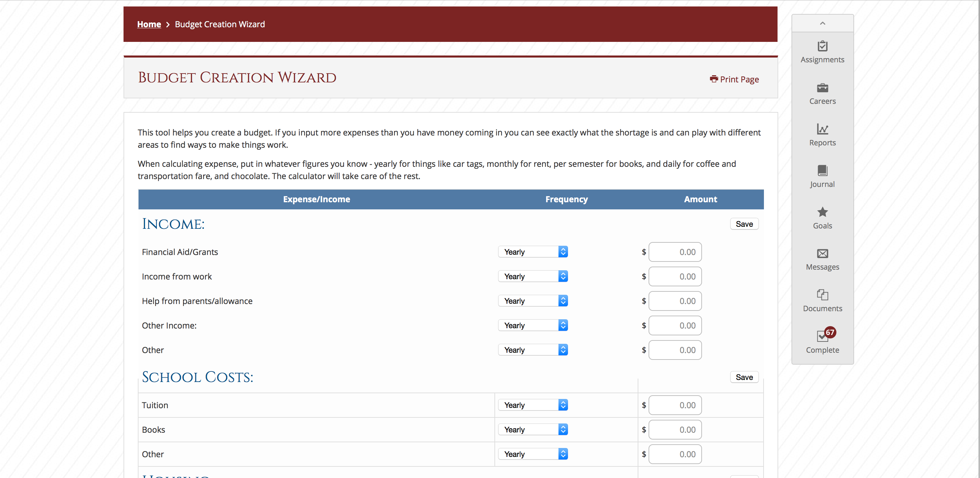Screen dimensions: 980x478
Task: Click the Books amount field
Action: click(x=675, y=429)
